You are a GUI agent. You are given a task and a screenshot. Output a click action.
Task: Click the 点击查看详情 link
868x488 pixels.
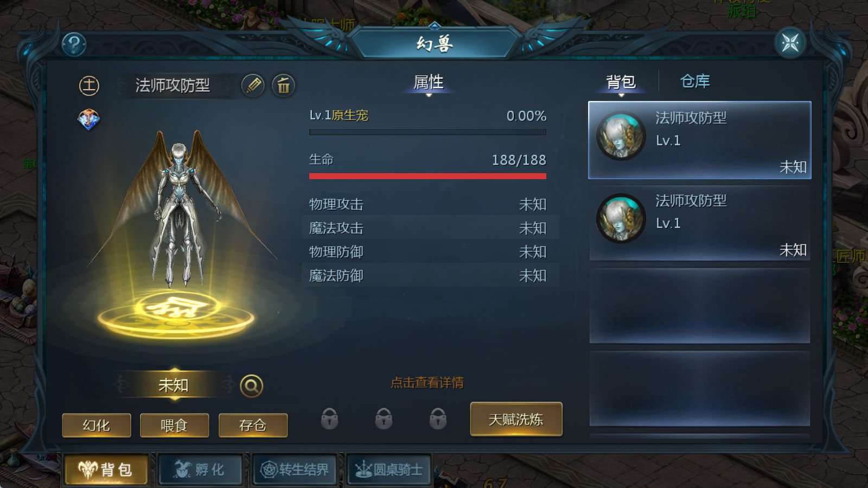pos(427,383)
